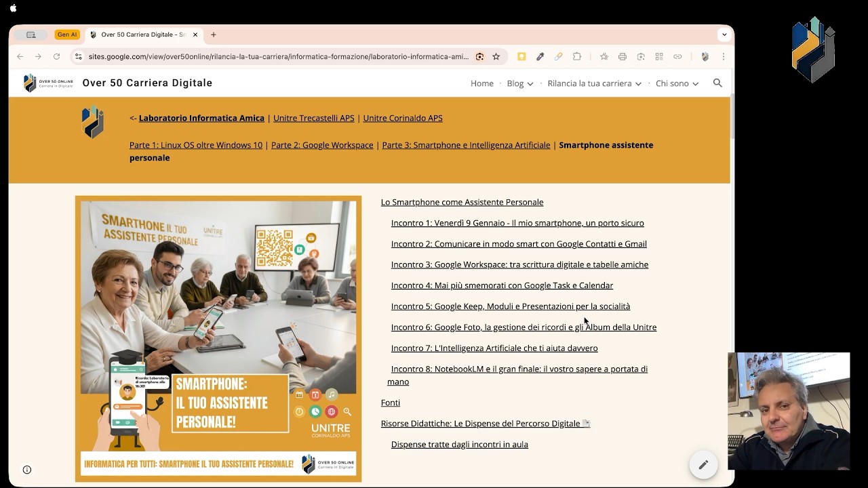Click the shield logo in orange banner

click(x=93, y=122)
